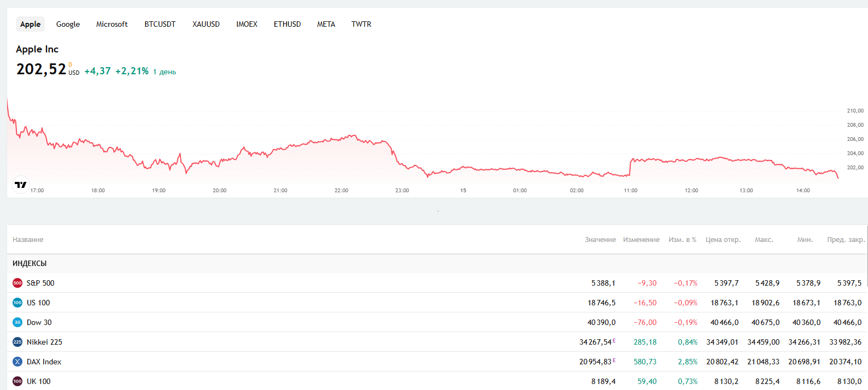Click the Dow 30 change −76,00
This screenshot has height=390, width=868.
coord(645,322)
